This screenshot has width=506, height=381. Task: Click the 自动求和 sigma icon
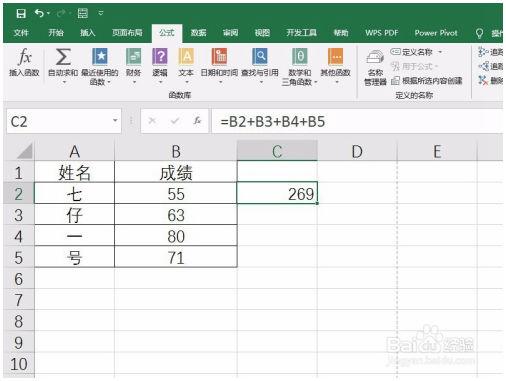(x=63, y=57)
